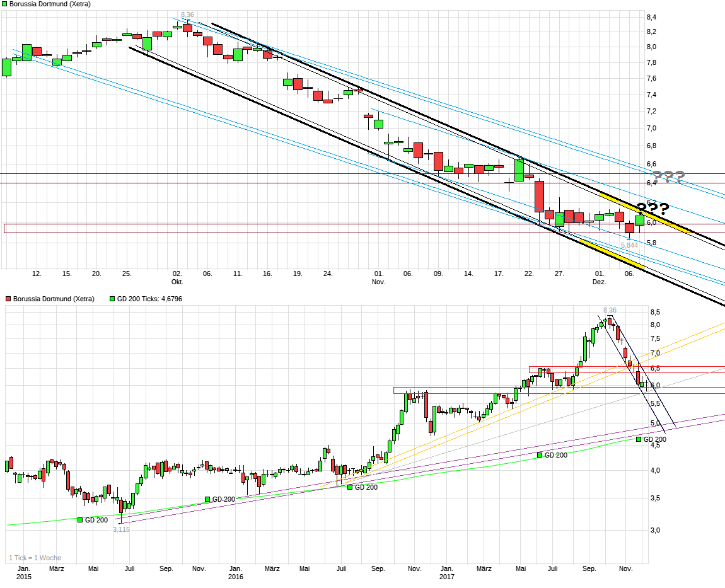This screenshot has width=725, height=588.
Task: Select the GD 200 marker above Juli 2016
Action: point(350,487)
